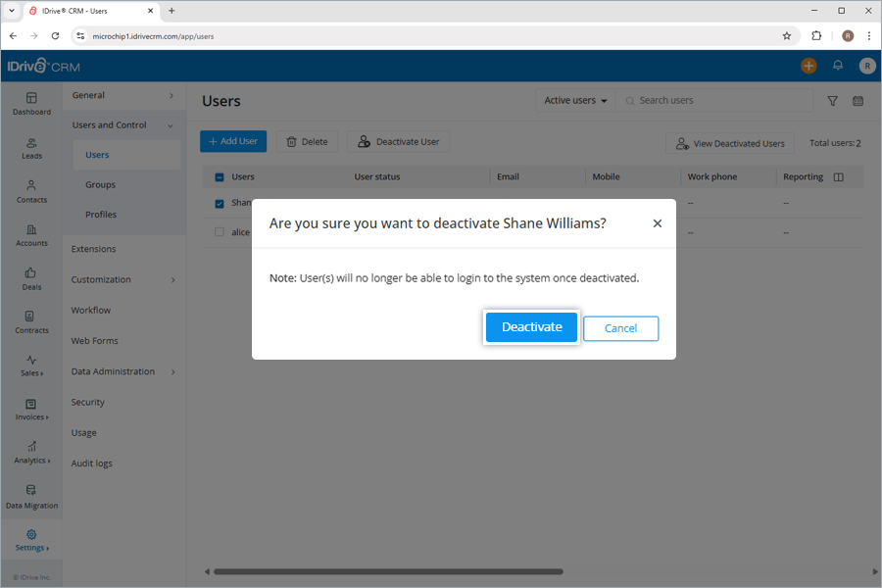
Task: Switch to the Groups settings page
Action: click(99, 184)
